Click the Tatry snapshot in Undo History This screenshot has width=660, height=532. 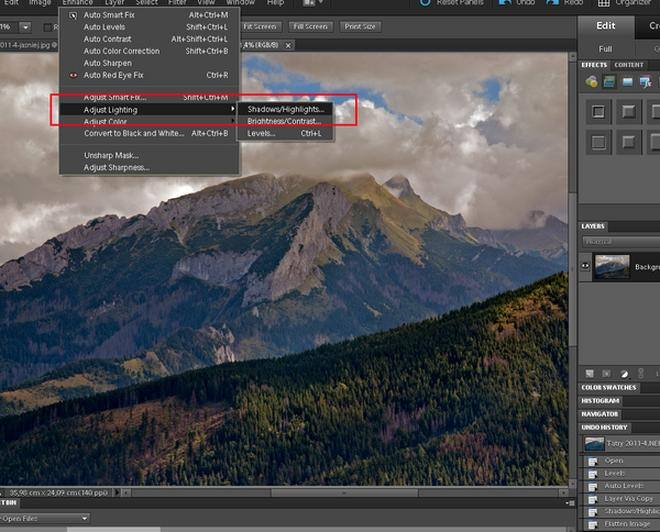[622, 444]
